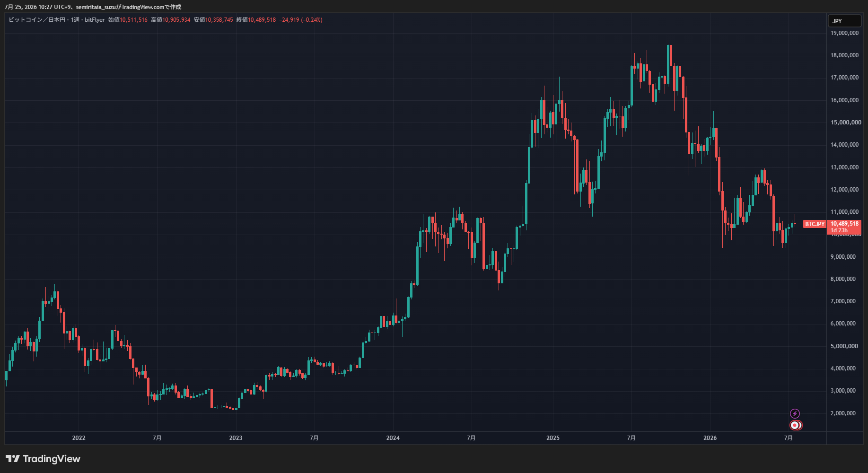This screenshot has width=868, height=473.
Task: Click the red circle flag event icon
Action: (x=795, y=425)
